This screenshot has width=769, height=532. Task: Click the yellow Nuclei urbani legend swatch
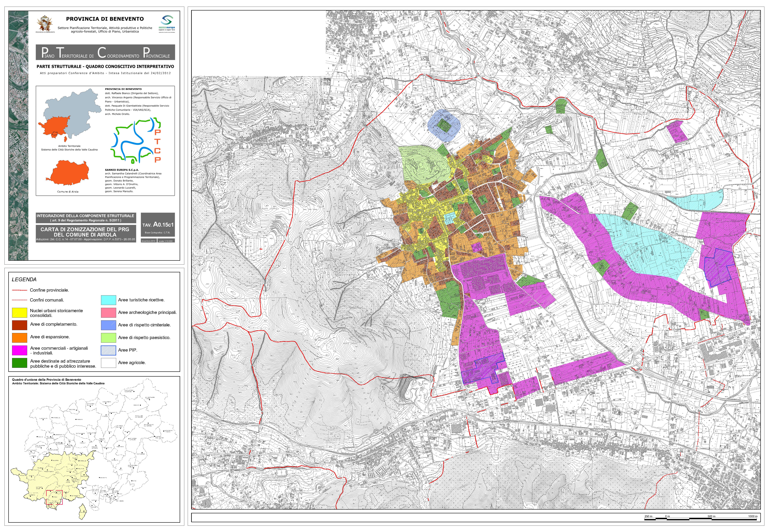click(x=20, y=313)
